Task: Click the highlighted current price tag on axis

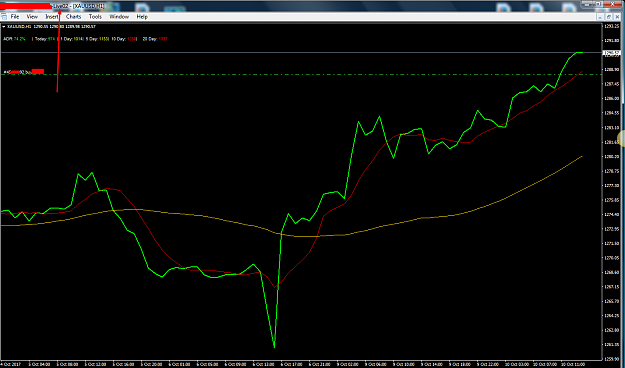Action: [611, 53]
